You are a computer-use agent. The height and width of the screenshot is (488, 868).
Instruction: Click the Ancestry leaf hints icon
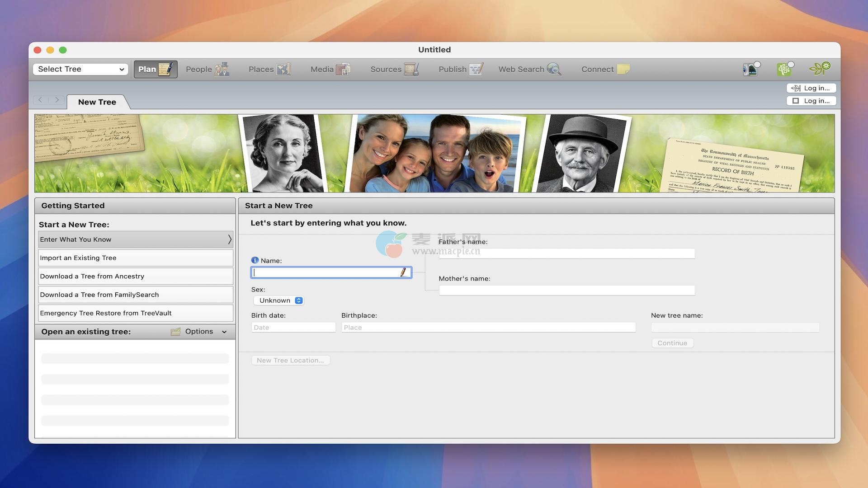coord(820,69)
